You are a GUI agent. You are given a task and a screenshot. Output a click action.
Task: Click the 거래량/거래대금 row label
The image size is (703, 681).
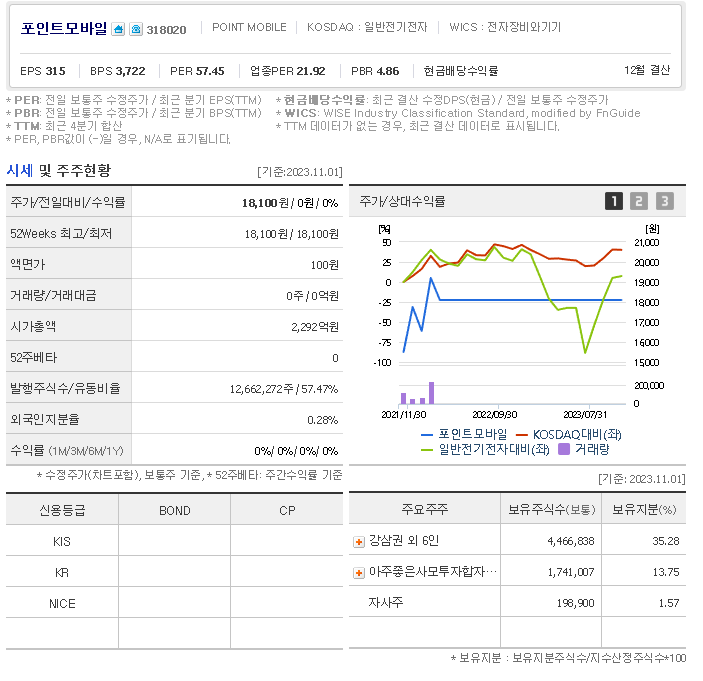coord(53,295)
